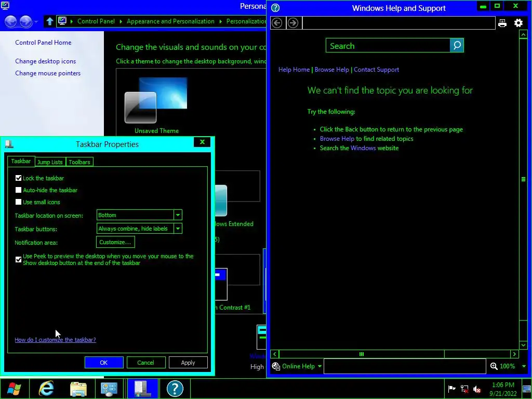
Task: Expand the Control Panel breadcrumb arrow
Action: click(121, 21)
